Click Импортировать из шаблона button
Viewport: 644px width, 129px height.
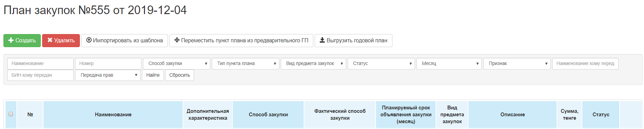tap(124, 40)
